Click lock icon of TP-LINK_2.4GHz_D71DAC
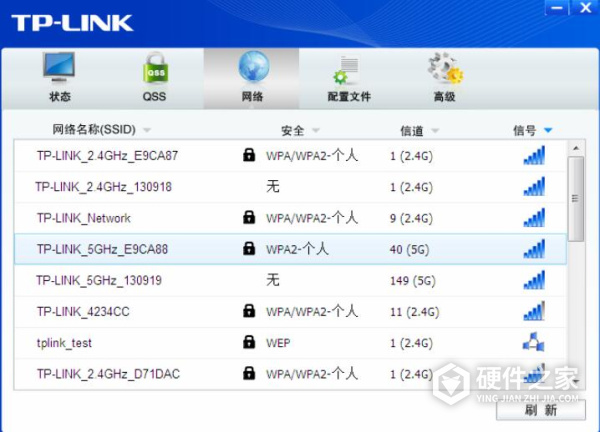The image size is (600, 432). click(249, 373)
